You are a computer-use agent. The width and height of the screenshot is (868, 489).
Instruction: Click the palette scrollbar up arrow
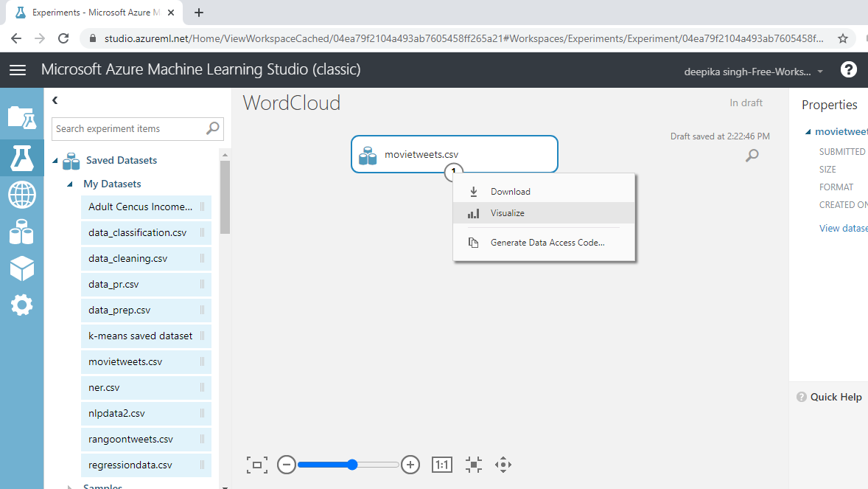click(225, 155)
